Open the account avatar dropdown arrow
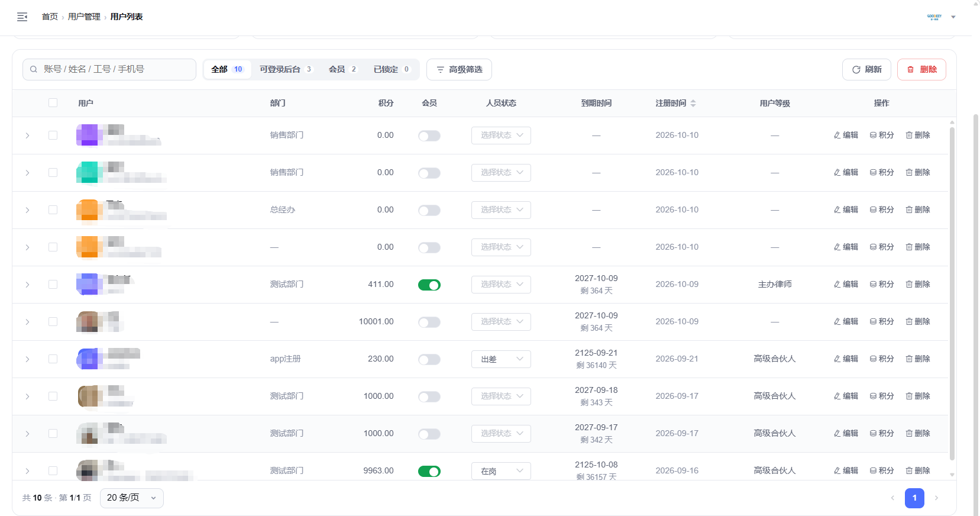 (x=953, y=17)
